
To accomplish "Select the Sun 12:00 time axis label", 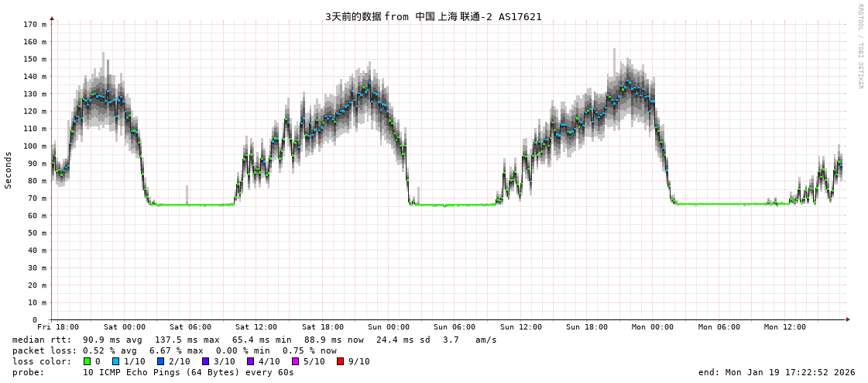I will [x=520, y=327].
